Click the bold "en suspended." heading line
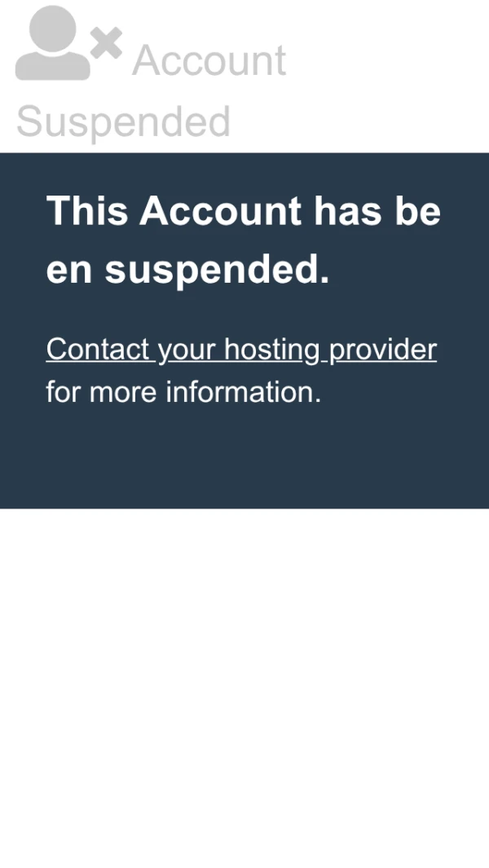 187,270
